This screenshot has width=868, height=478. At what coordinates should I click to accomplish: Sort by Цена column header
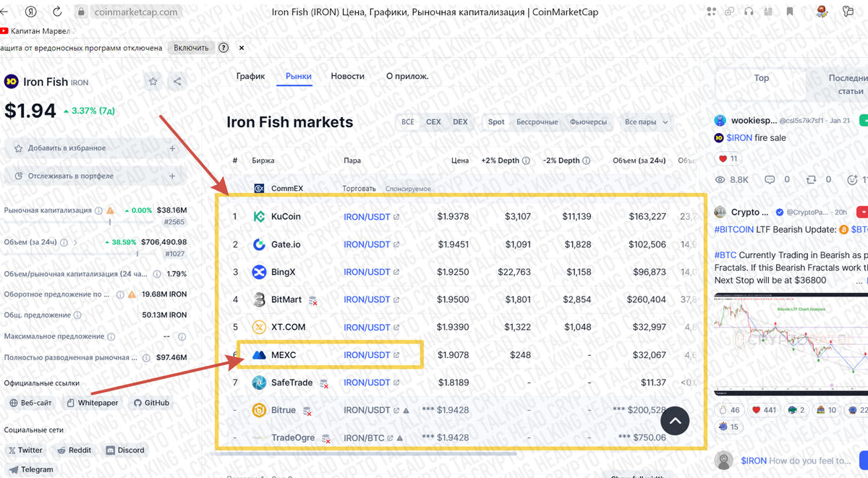coord(460,161)
